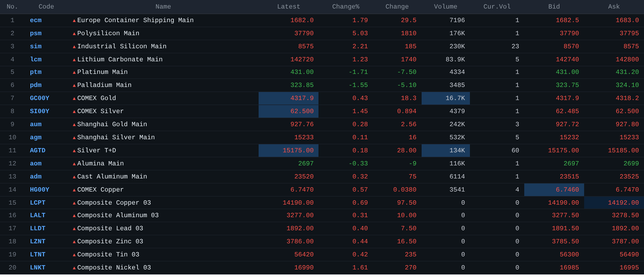The image size is (644, 278).
Task: Click the highlighted Volume cell 134K
Action: tap(446, 151)
